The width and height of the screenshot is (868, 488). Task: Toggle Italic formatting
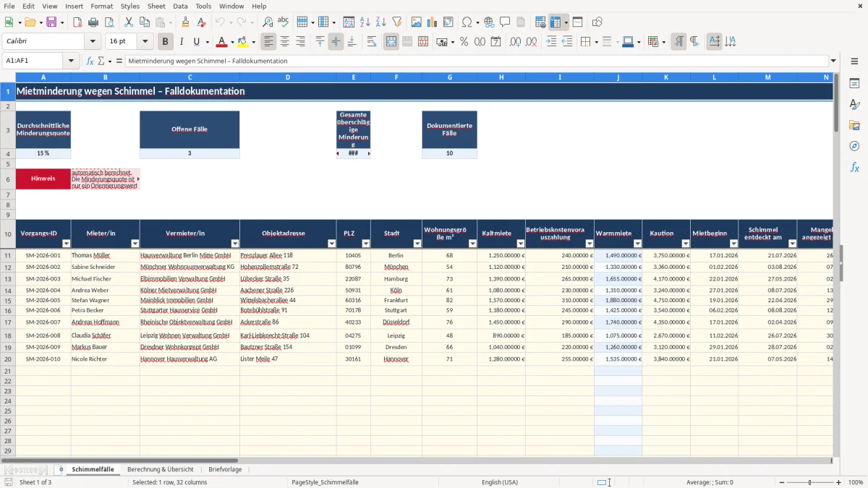click(182, 42)
